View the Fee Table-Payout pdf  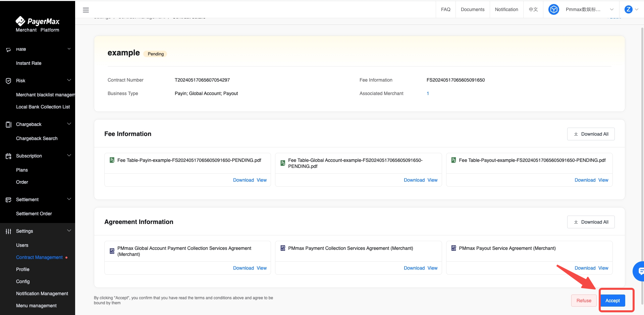click(x=603, y=180)
